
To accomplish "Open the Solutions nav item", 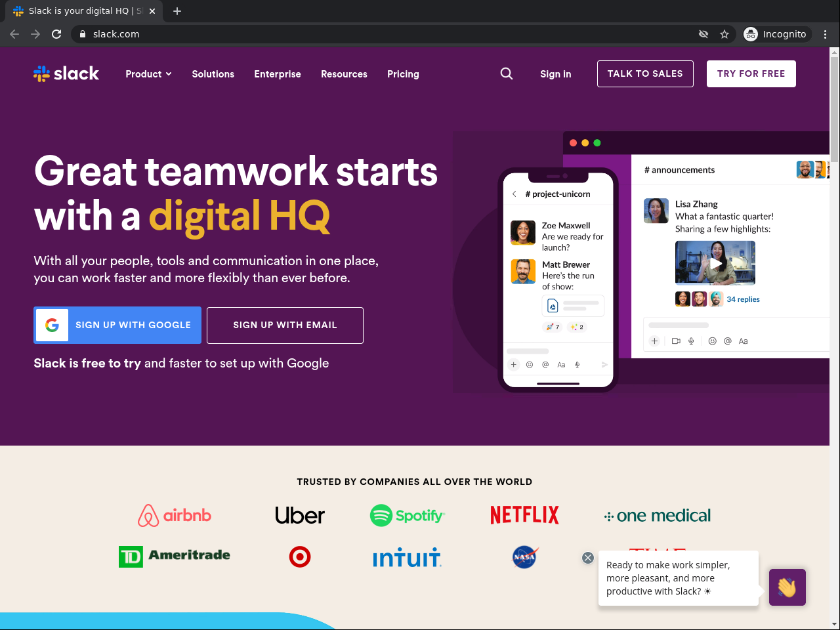I will (213, 74).
